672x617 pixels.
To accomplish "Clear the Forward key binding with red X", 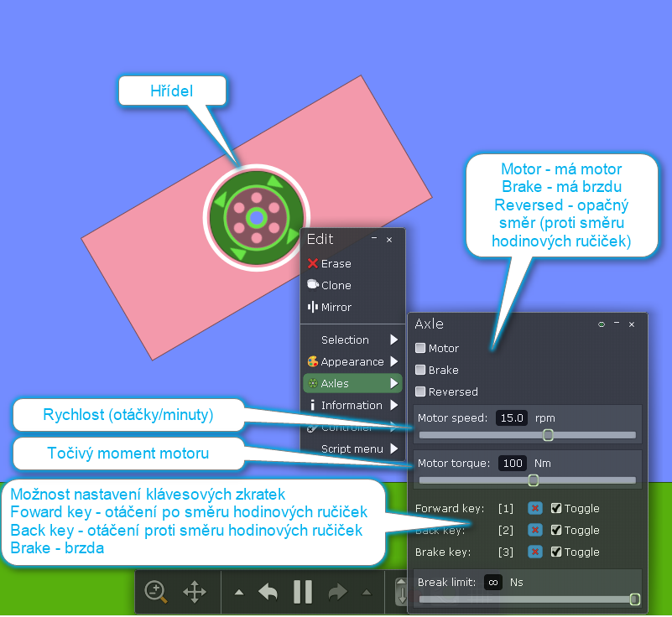I will click(x=534, y=508).
